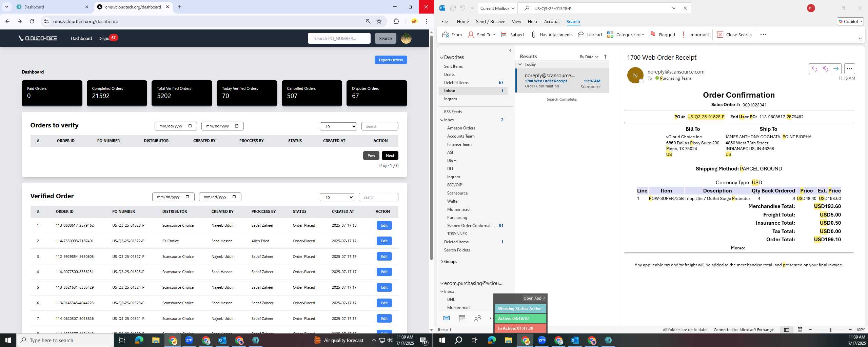The height and width of the screenshot is (347, 868).
Task: Collapse Outlook folder pane arrow
Action: coord(510,50)
